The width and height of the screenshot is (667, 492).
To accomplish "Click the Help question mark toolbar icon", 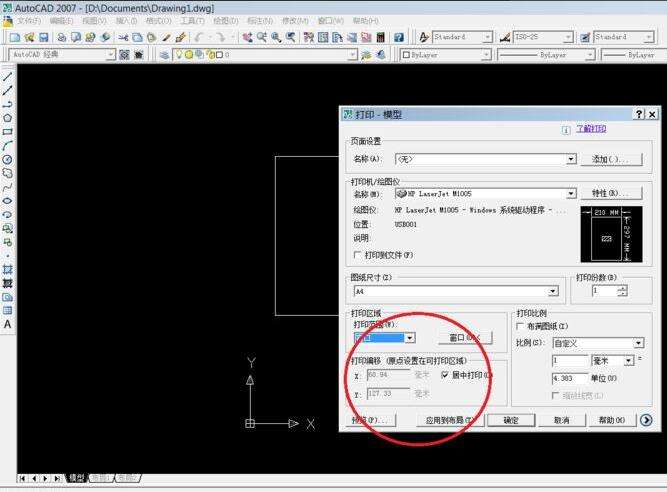I will (x=399, y=37).
